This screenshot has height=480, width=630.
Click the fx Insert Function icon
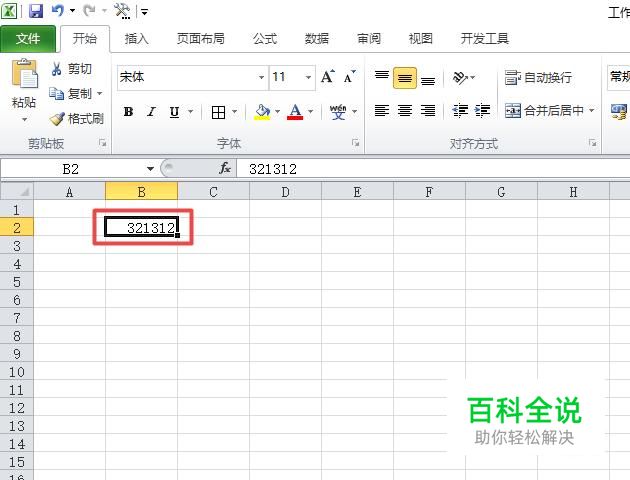(225, 169)
